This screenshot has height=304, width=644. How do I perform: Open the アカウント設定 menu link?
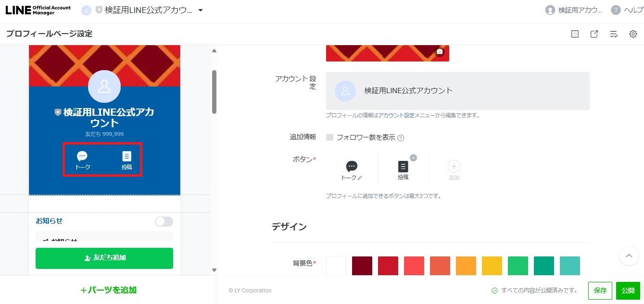396,115
